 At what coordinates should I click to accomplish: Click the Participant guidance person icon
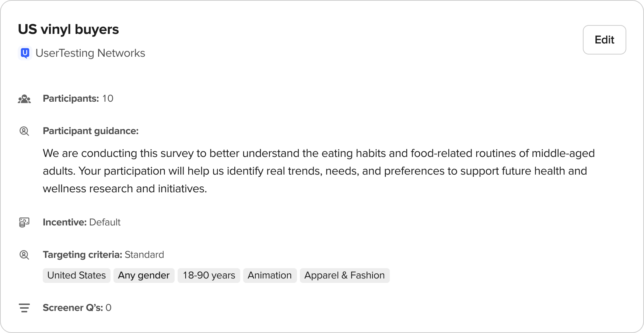point(24,131)
